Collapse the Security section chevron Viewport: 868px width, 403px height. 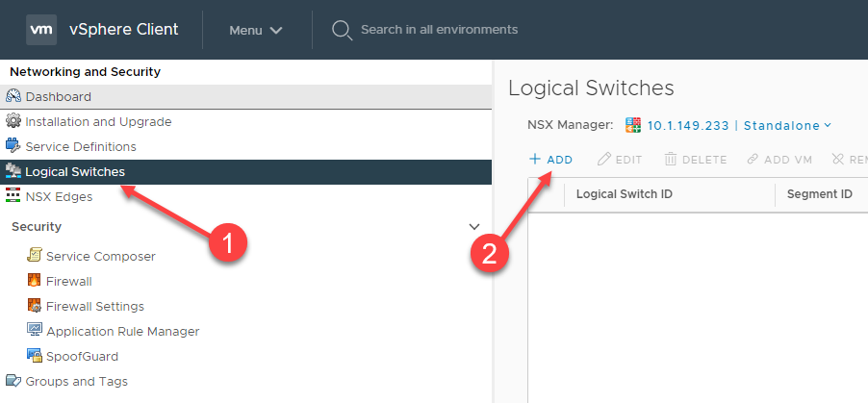point(474,226)
